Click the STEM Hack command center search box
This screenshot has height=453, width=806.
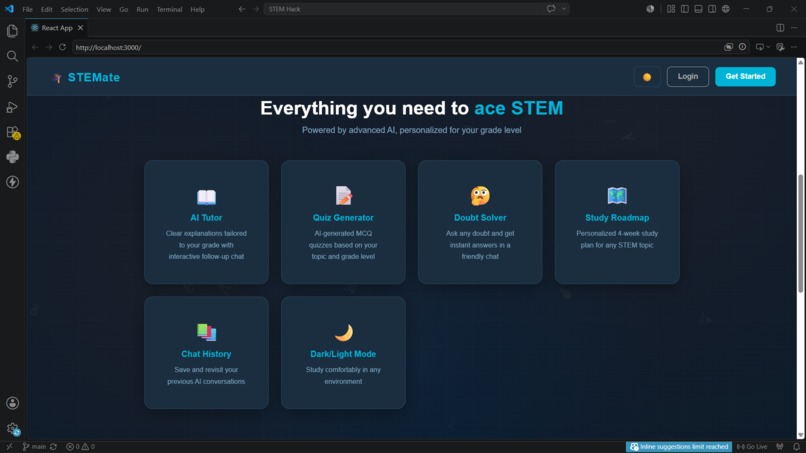[416, 9]
